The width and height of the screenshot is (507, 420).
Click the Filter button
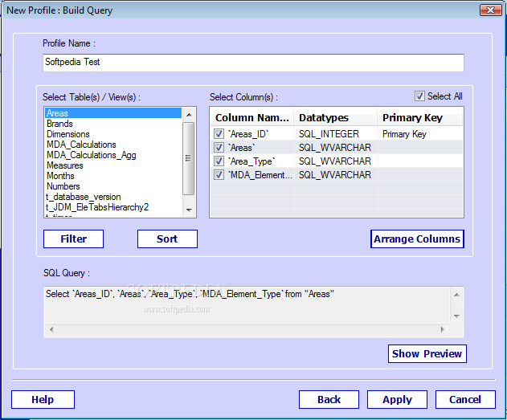73,239
